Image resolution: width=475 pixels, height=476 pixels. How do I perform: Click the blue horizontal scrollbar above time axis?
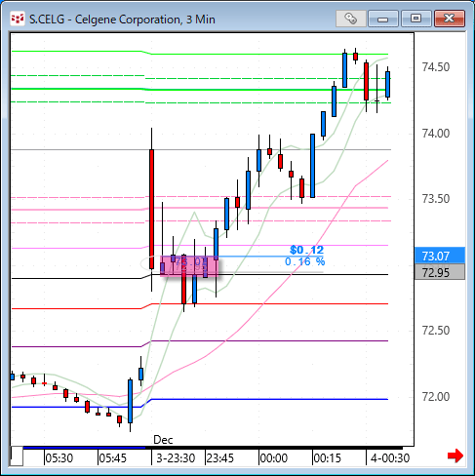click(84, 448)
